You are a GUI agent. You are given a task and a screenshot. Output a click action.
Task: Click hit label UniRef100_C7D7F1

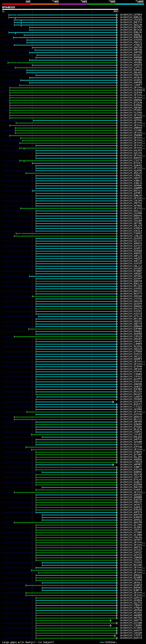coord(131,635)
